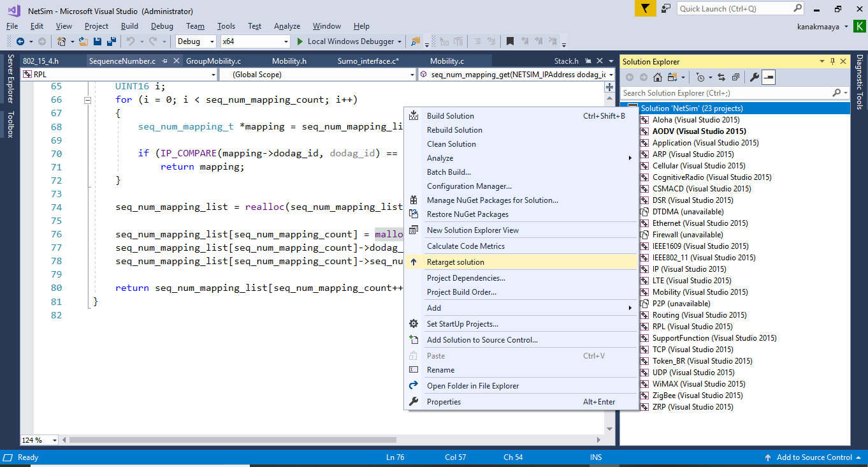Toggle a bookmark with the bookmark icon
868x467 pixels.
click(x=510, y=41)
